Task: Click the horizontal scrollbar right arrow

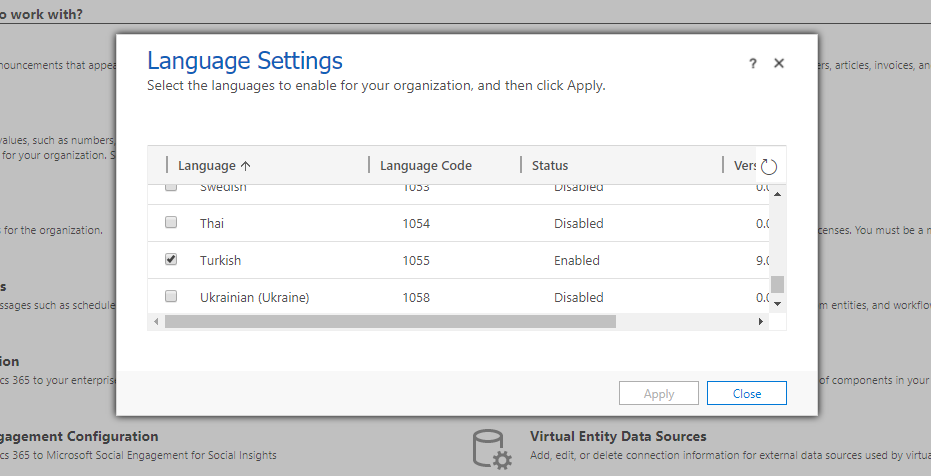Action: coord(761,322)
